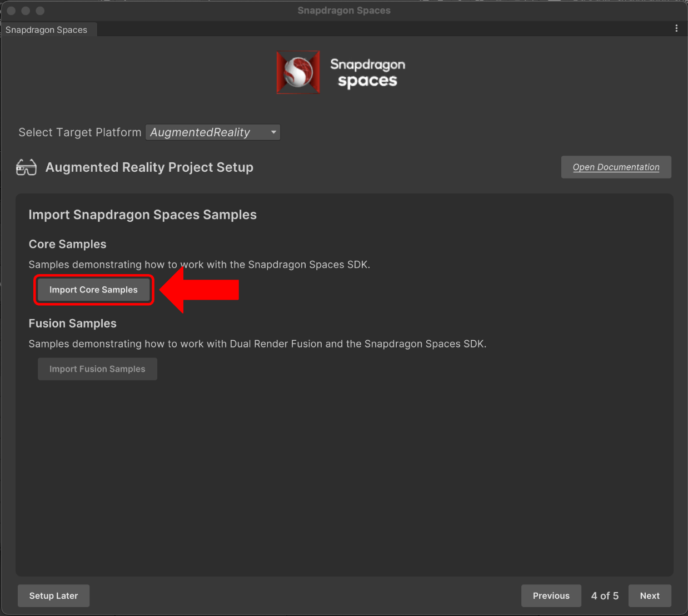Go back with the Previous button
The width and height of the screenshot is (688, 616).
coord(551,596)
